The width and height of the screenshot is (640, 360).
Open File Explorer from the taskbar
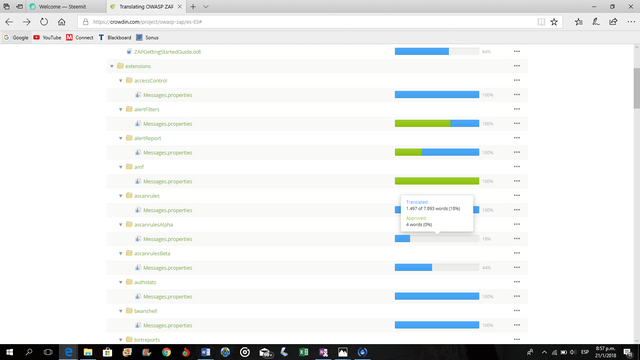coord(88,352)
